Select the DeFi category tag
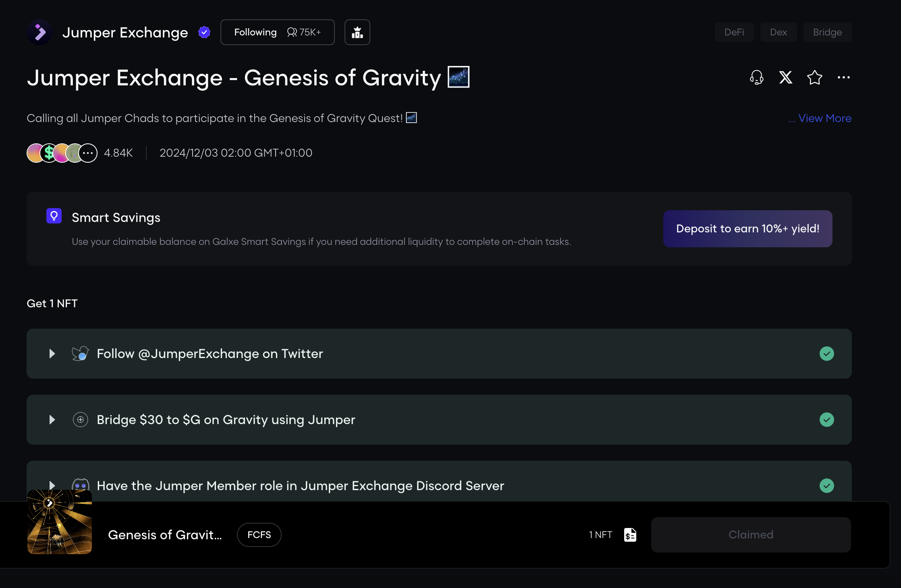901x588 pixels. [734, 32]
